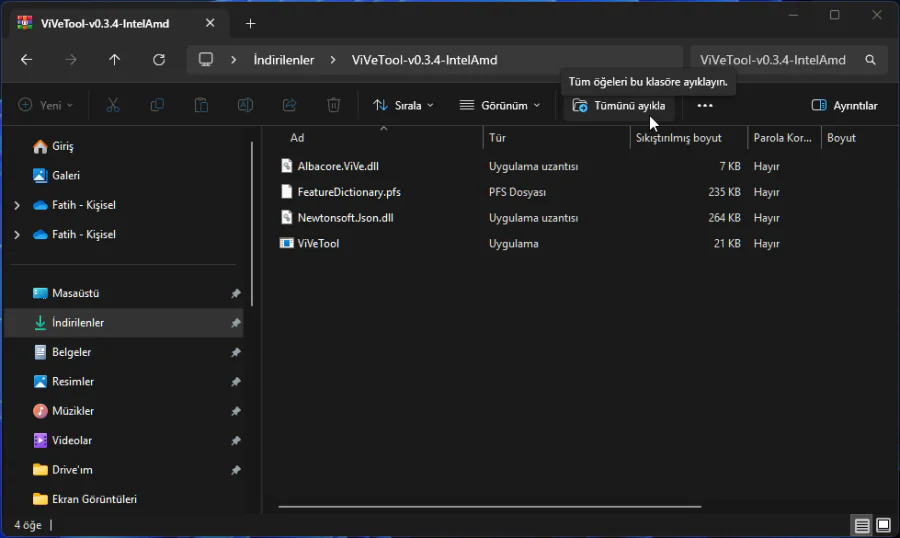This screenshot has width=900, height=538.
Task: Click chevron after This PC in breadcrumb
Action: pyautogui.click(x=233, y=60)
